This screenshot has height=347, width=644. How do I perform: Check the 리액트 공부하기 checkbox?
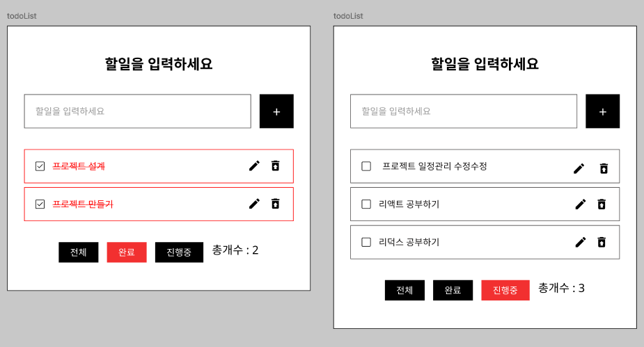tap(366, 204)
